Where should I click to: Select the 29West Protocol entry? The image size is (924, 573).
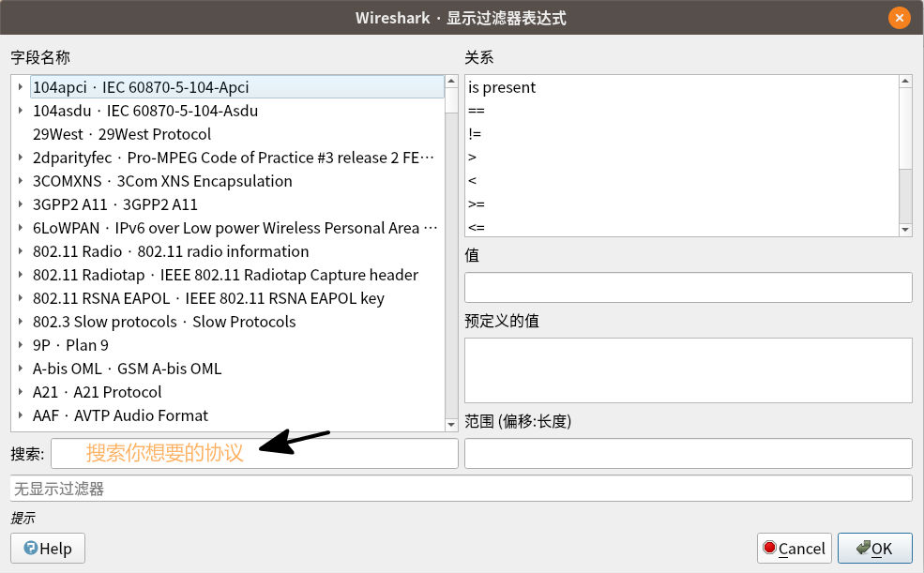pyautogui.click(x=237, y=134)
